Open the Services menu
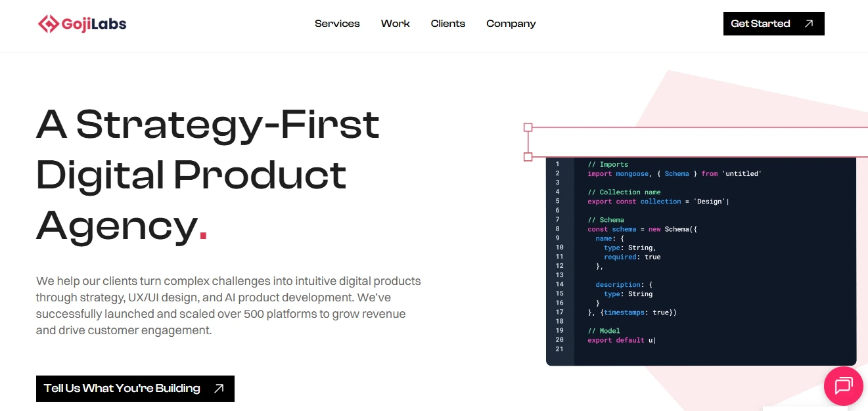Viewport: 868px width, 411px height. pos(337,24)
